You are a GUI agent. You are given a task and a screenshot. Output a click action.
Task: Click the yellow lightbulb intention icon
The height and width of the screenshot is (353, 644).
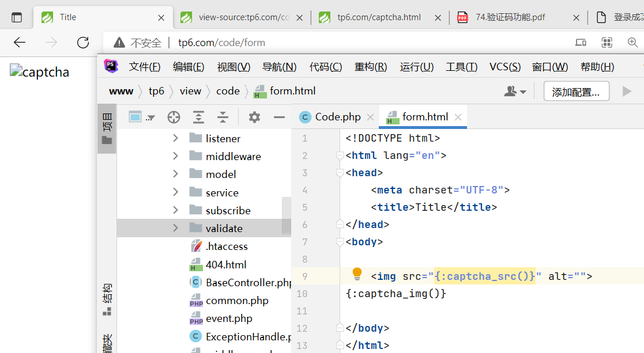point(357,273)
